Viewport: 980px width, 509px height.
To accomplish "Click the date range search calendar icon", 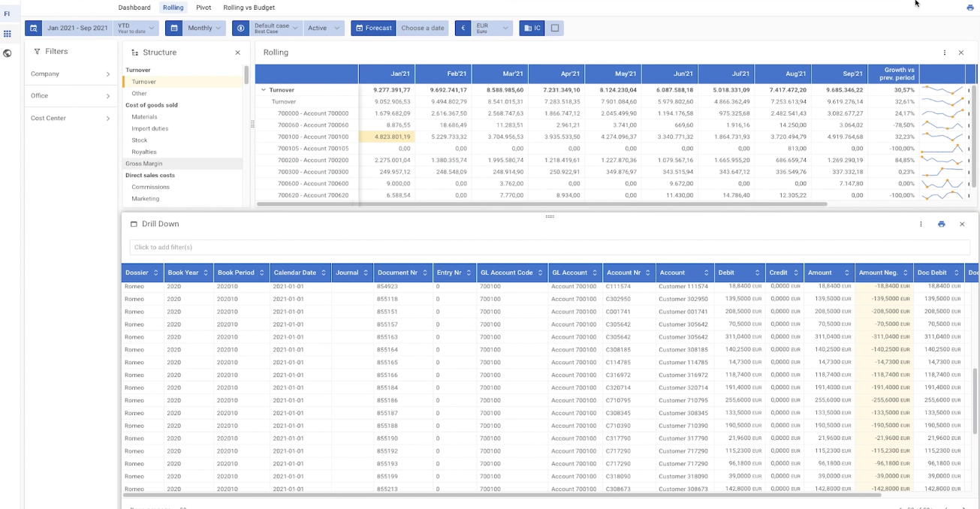I will [x=33, y=29].
